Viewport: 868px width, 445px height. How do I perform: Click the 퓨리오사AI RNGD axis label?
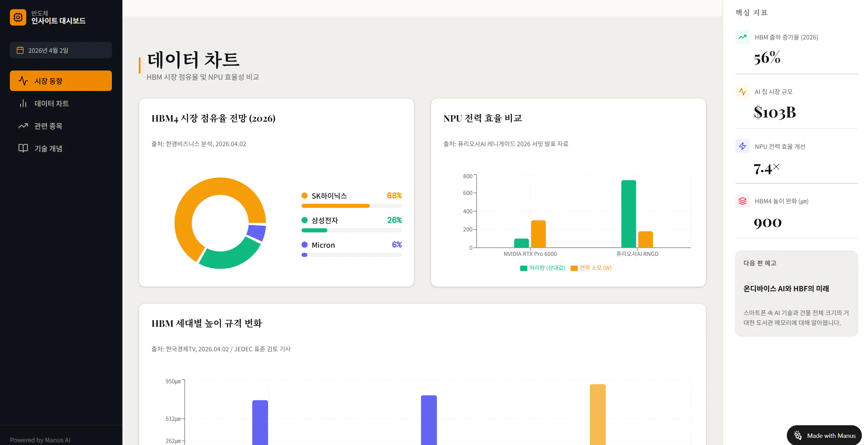point(637,254)
